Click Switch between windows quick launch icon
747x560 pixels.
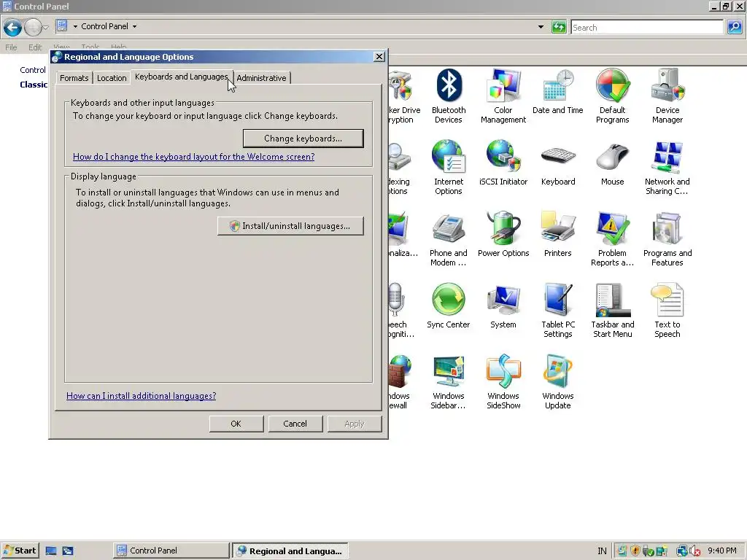(68, 551)
